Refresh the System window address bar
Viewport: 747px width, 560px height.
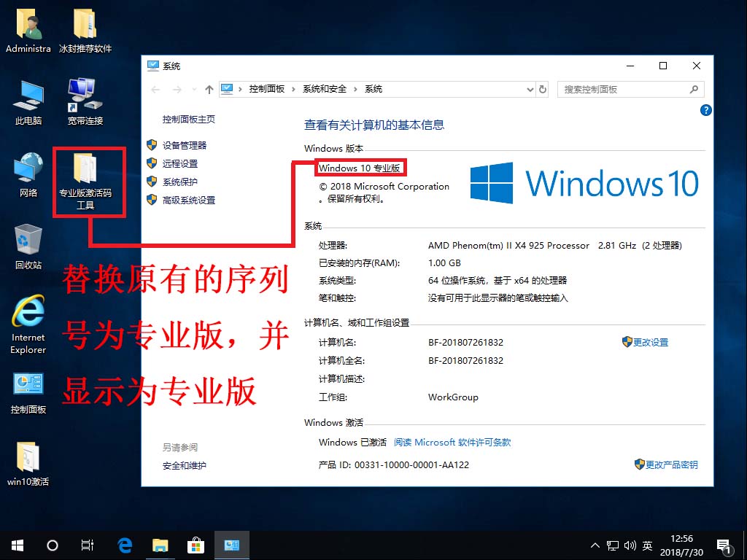543,89
